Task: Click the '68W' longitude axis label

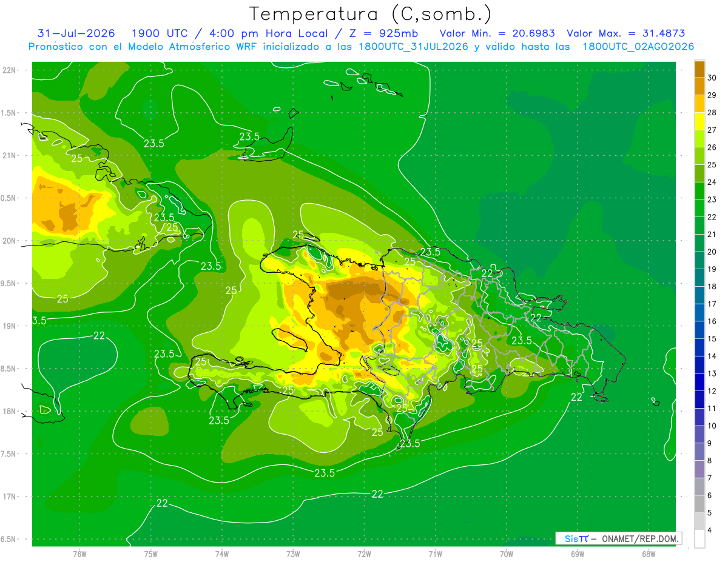Action: [x=649, y=554]
